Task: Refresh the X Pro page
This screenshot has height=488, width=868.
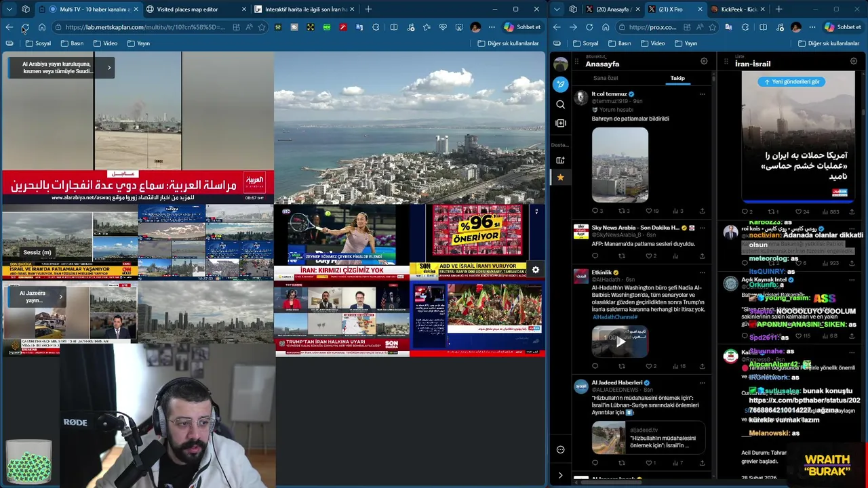Action: [x=589, y=27]
